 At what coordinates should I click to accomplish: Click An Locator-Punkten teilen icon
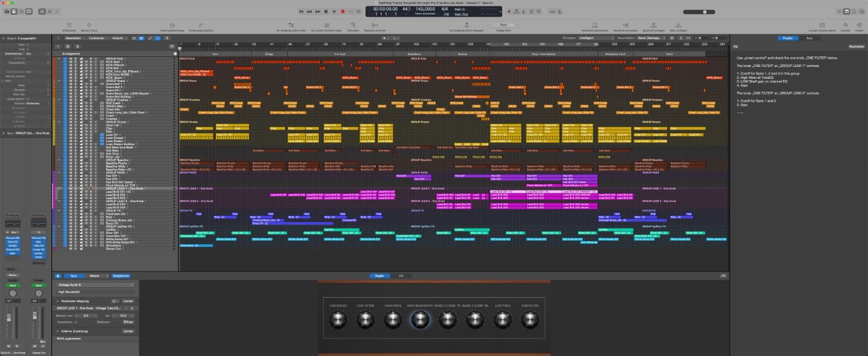point(326,27)
